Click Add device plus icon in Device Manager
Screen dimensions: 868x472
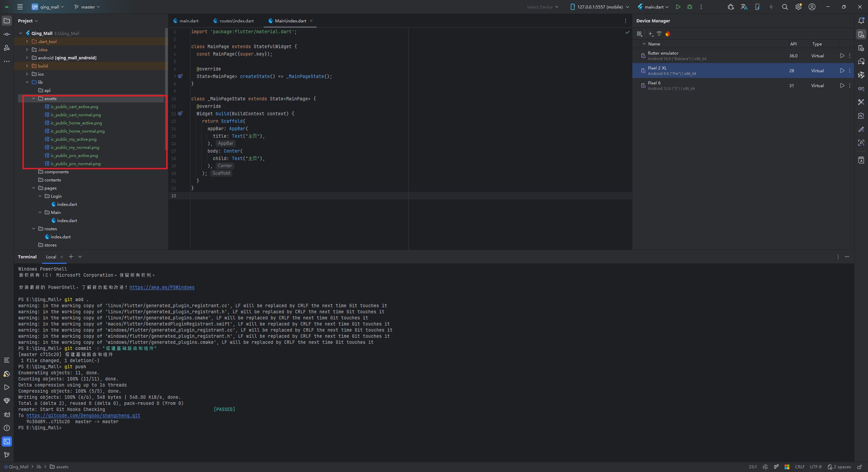click(x=650, y=34)
